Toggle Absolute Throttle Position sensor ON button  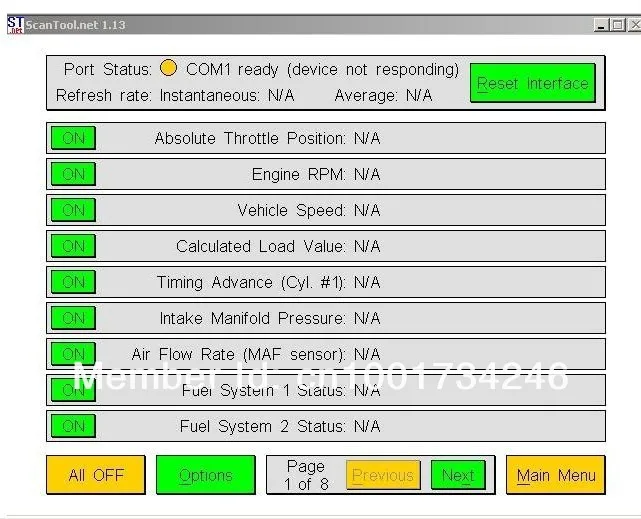(x=74, y=138)
